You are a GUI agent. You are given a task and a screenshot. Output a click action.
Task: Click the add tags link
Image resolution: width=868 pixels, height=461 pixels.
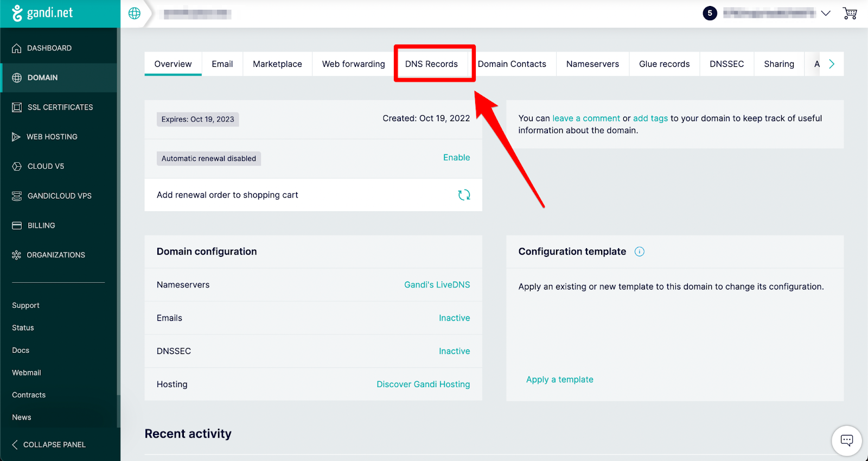point(650,118)
